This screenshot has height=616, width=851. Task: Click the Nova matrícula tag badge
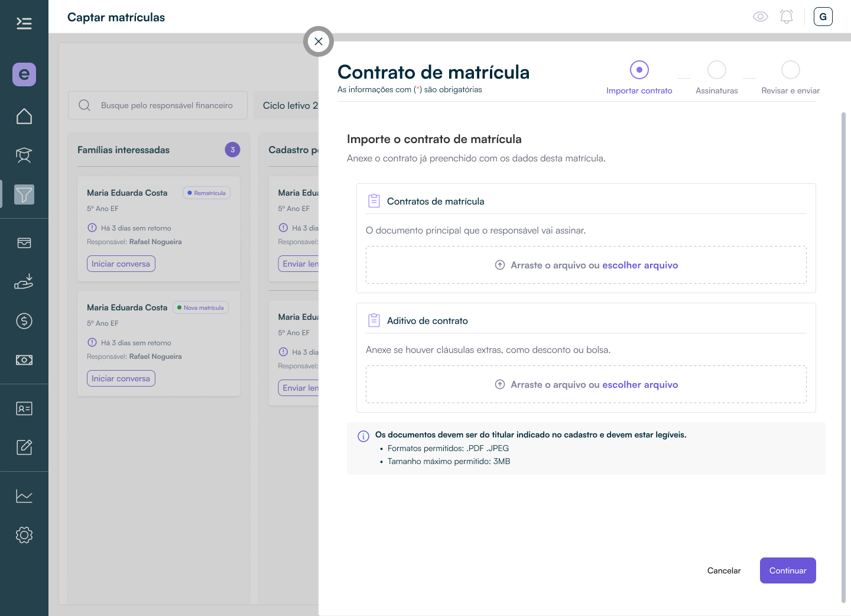click(x=201, y=307)
